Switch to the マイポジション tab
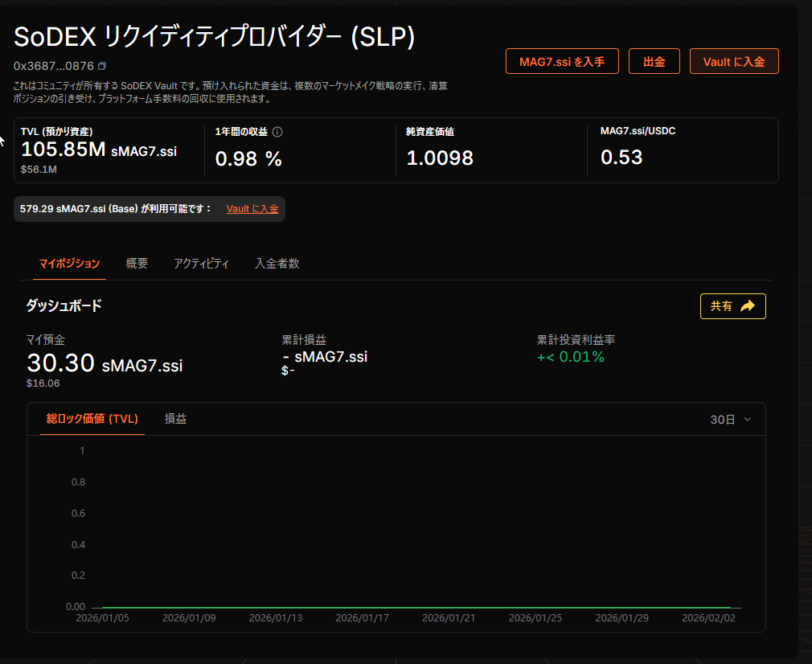This screenshot has height=664, width=812. [x=70, y=264]
